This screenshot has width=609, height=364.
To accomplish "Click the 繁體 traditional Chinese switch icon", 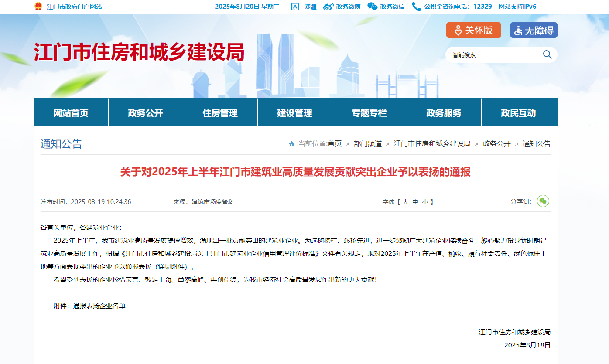I will coord(295,7).
